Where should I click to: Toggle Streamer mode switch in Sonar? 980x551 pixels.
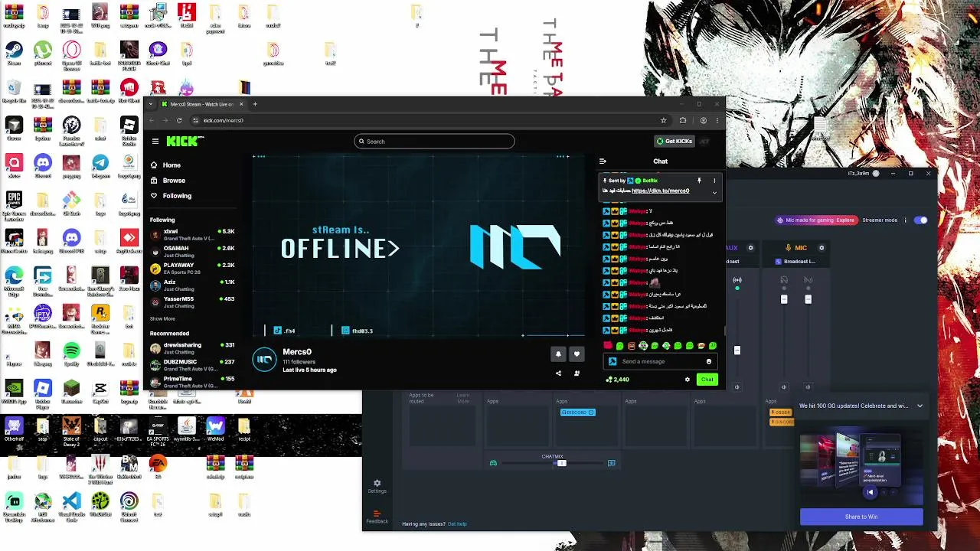(921, 220)
